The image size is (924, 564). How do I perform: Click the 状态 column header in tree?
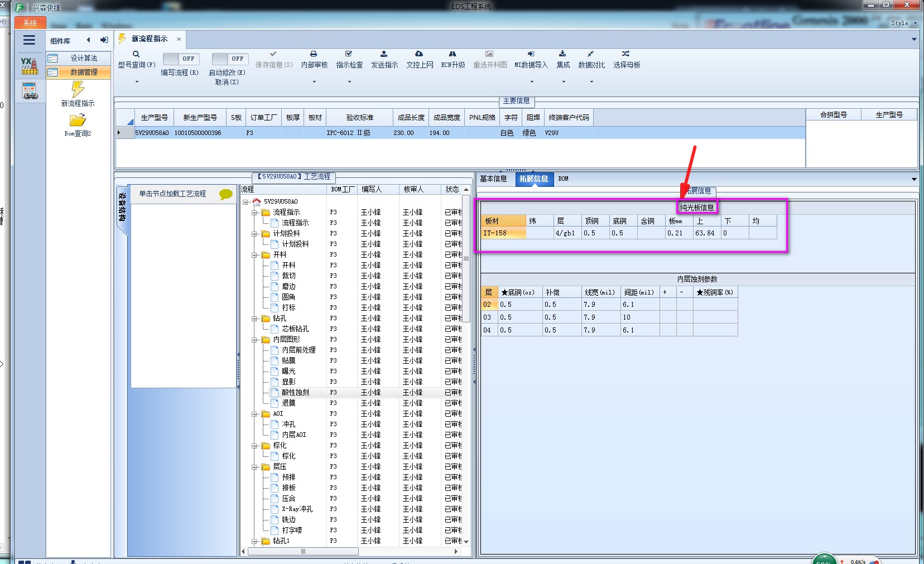pyautogui.click(x=451, y=190)
